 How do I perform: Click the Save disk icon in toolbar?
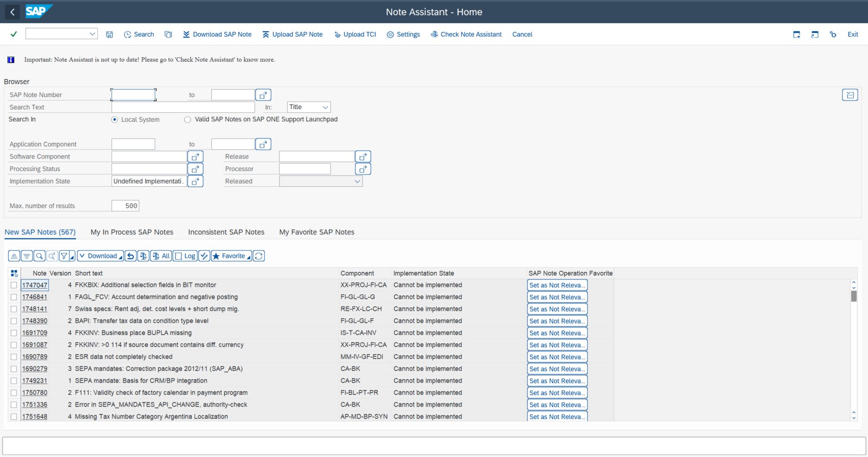[x=109, y=34]
